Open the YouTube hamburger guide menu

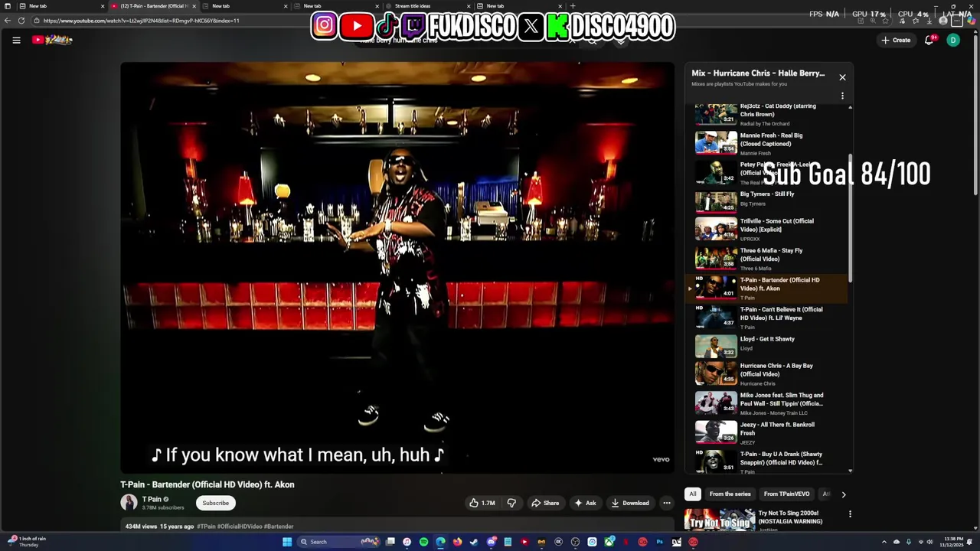click(x=16, y=40)
